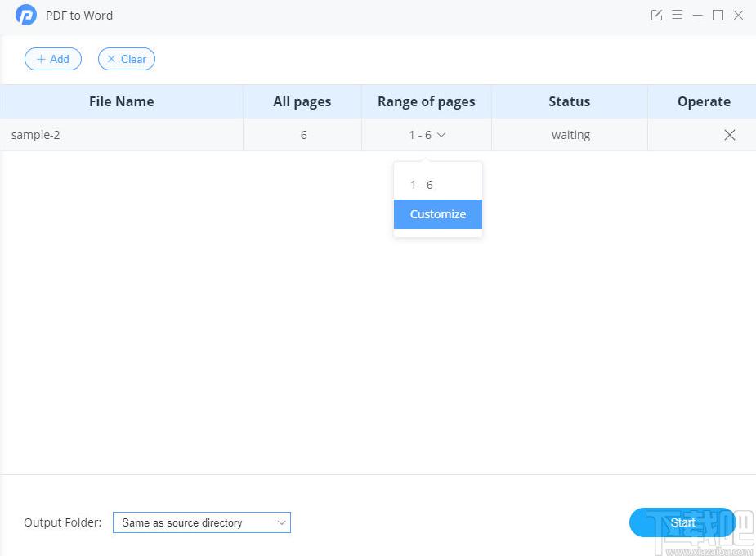The height and width of the screenshot is (556, 756).
Task: Minimize the PDF to Word window
Action: coord(697,15)
